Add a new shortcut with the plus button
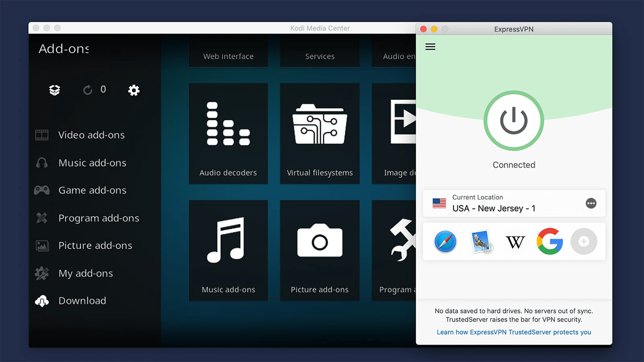The image size is (644, 362). [584, 241]
